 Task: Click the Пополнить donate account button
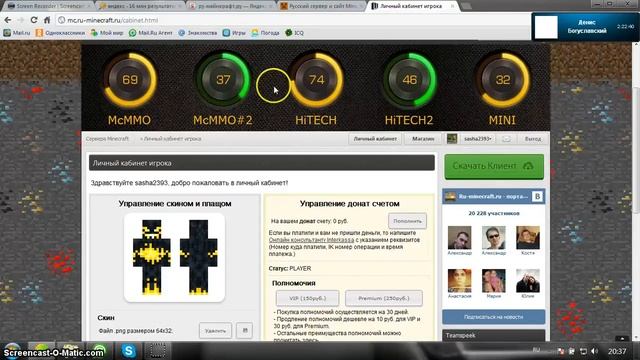pyautogui.click(x=407, y=221)
